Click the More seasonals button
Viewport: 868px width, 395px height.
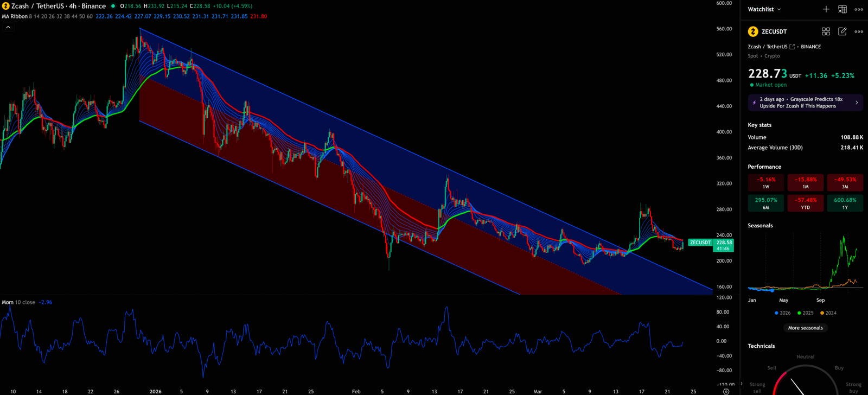(x=805, y=328)
